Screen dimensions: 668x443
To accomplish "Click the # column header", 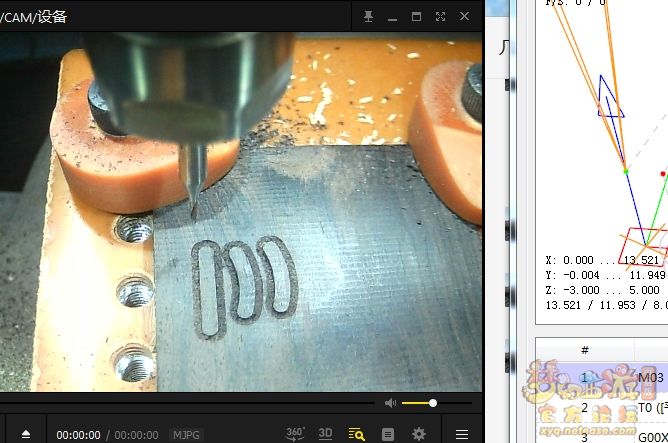I will (x=585, y=350).
